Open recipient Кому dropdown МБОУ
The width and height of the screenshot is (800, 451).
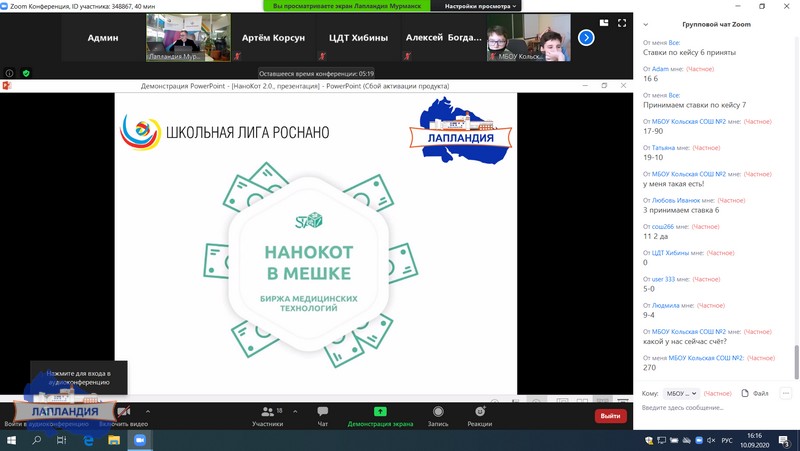681,393
